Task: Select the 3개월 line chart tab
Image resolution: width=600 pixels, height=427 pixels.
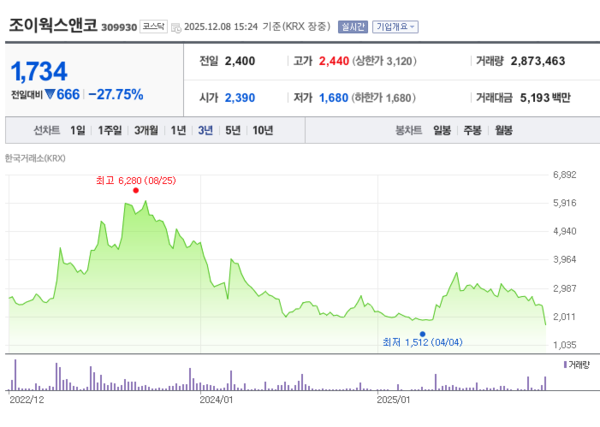Action: 146,130
